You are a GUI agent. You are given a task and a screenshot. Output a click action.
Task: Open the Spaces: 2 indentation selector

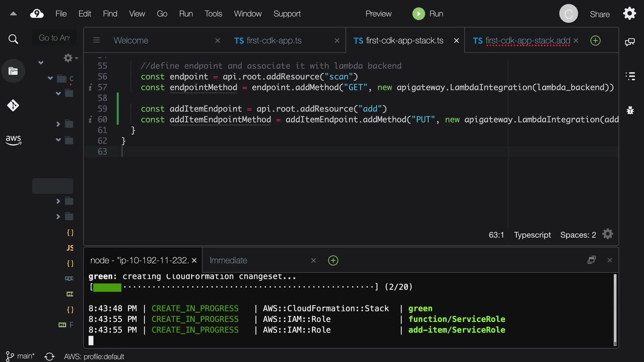[x=578, y=235]
